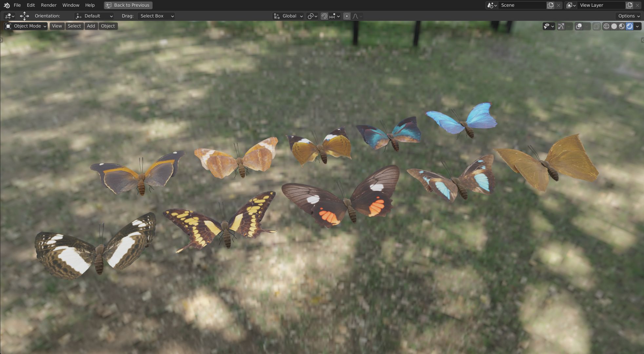Open the Object Mode dropdown
The width and height of the screenshot is (644, 354).
coord(26,26)
